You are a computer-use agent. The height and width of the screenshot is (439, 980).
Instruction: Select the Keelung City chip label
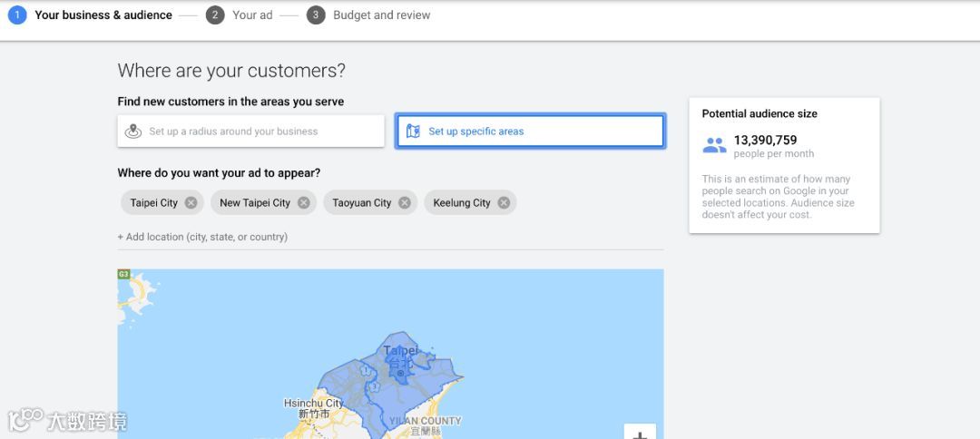(x=462, y=203)
